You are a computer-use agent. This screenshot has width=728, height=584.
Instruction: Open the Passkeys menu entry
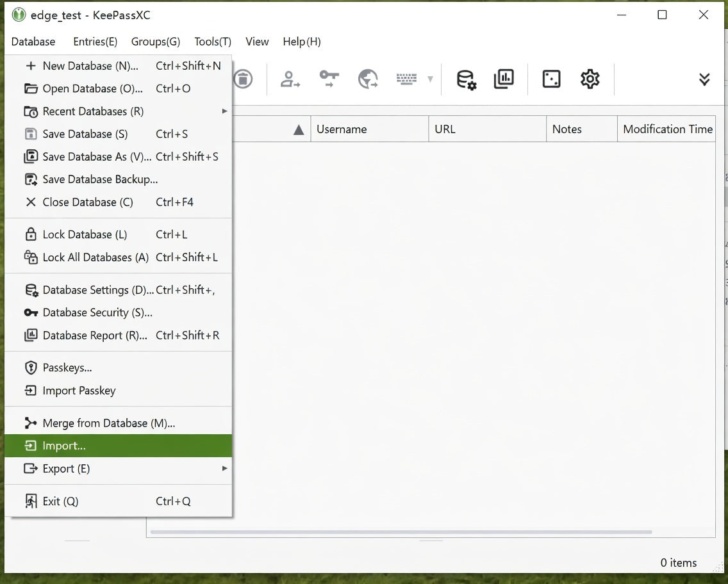click(x=119, y=368)
